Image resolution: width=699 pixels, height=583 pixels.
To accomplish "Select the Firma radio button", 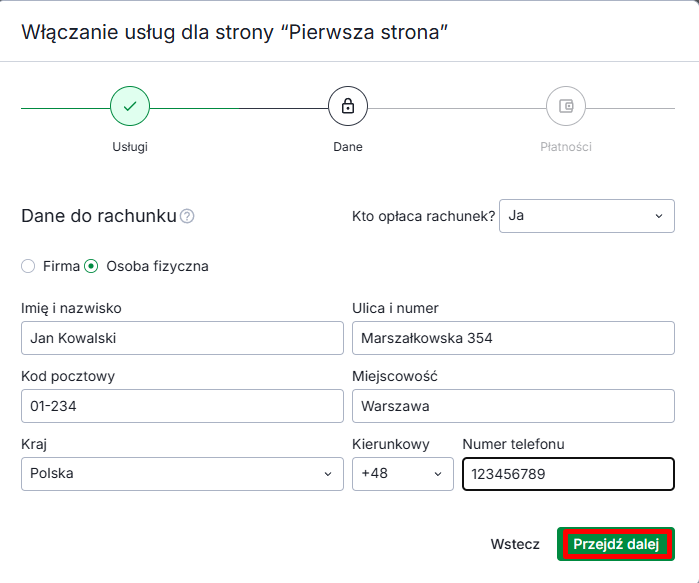I will pos(28,266).
